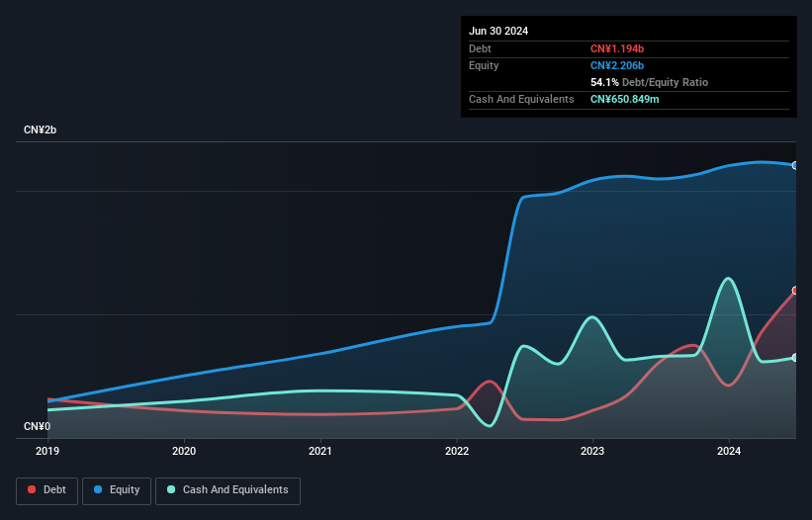Click the CN¥1.194b debt value

click(x=617, y=48)
